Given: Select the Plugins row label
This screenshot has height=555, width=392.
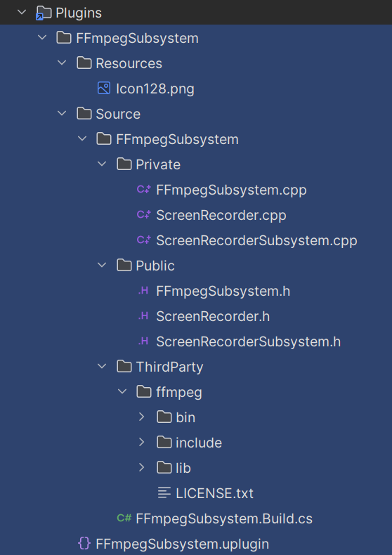Looking at the screenshot, I should click(x=79, y=13).
